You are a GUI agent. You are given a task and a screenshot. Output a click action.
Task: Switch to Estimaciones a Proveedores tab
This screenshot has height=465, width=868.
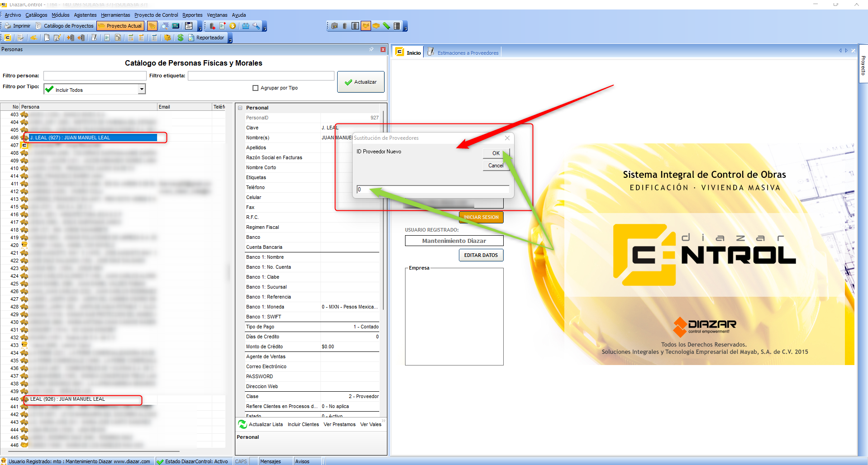467,53
